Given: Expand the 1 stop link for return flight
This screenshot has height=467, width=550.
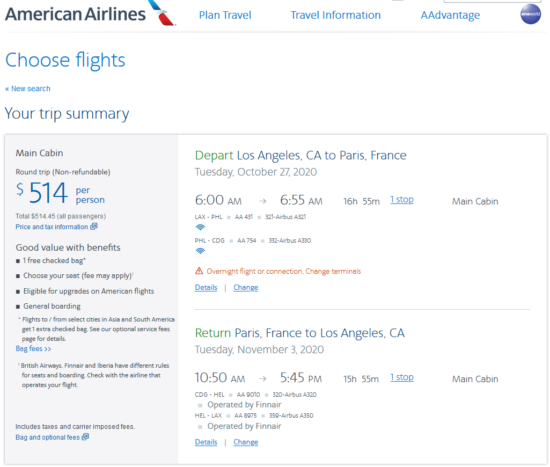Looking at the screenshot, I should [402, 377].
